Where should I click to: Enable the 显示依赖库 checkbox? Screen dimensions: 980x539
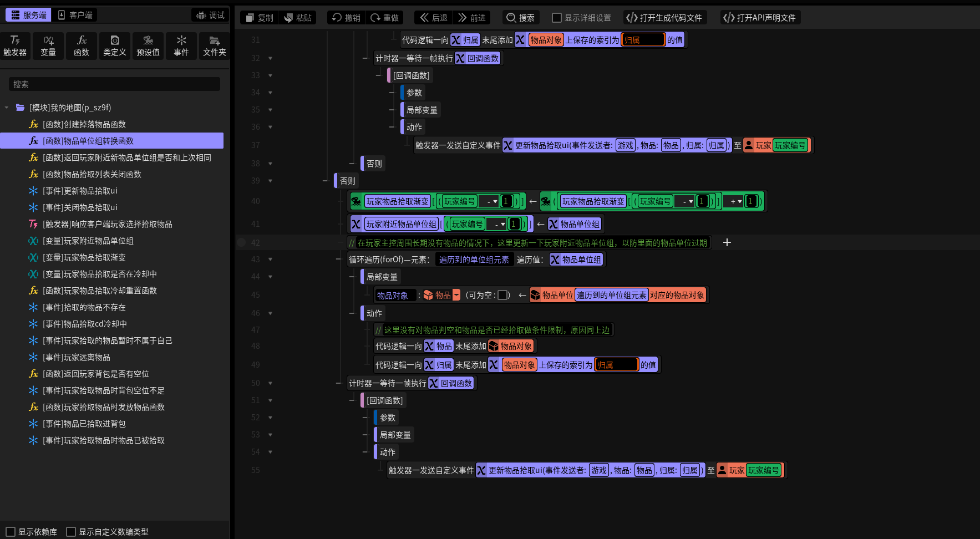pos(11,532)
